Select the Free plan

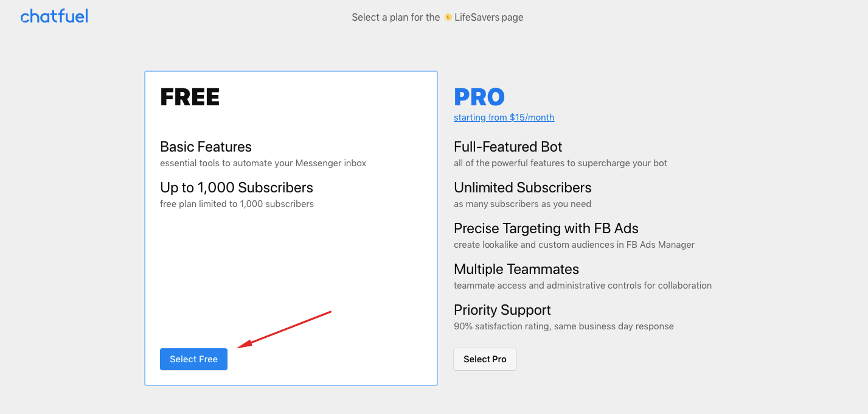(x=193, y=359)
